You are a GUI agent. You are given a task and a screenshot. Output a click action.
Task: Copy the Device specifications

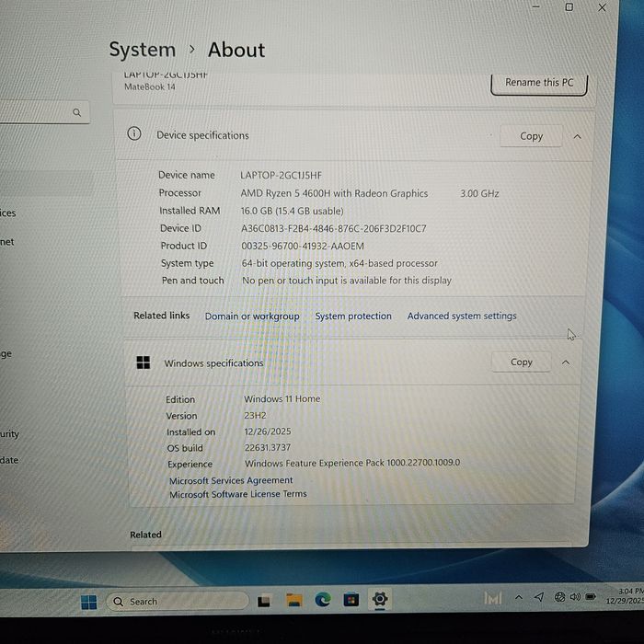[x=531, y=136]
